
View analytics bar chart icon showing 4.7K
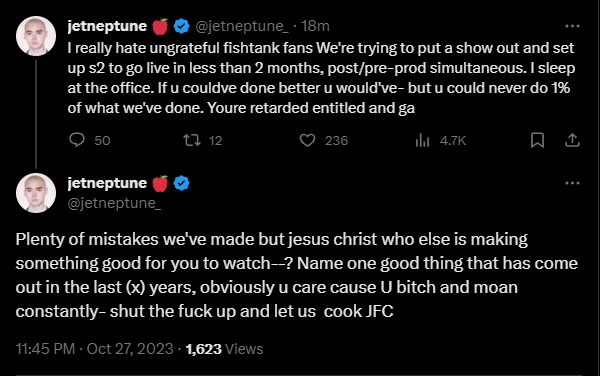(x=422, y=140)
